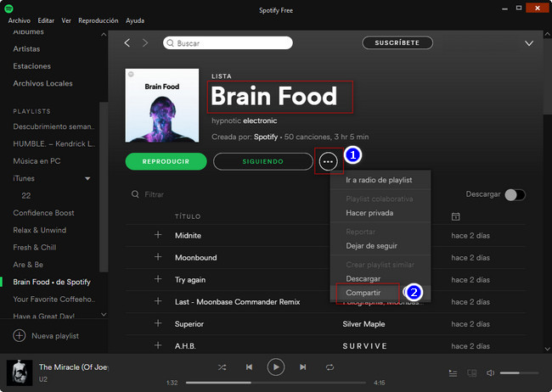552x392 pixels.
Task: Click Nueva playlist label
Action: pos(55,336)
